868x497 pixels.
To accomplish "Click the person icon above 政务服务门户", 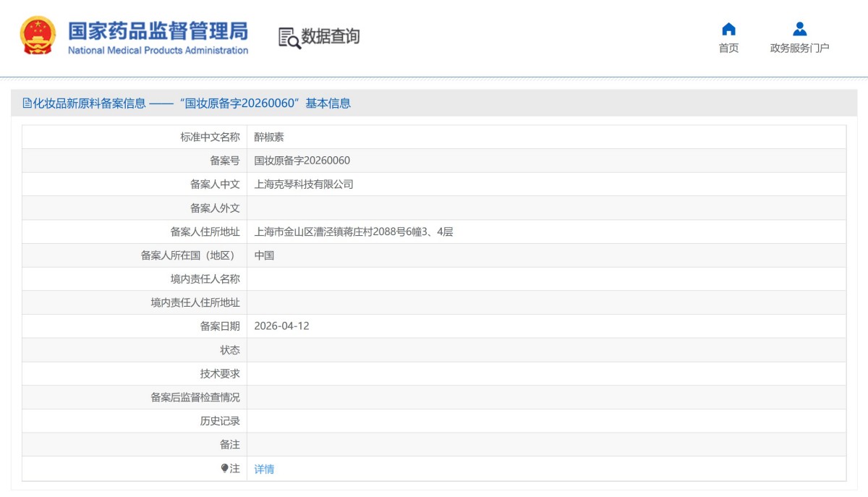I will point(800,30).
